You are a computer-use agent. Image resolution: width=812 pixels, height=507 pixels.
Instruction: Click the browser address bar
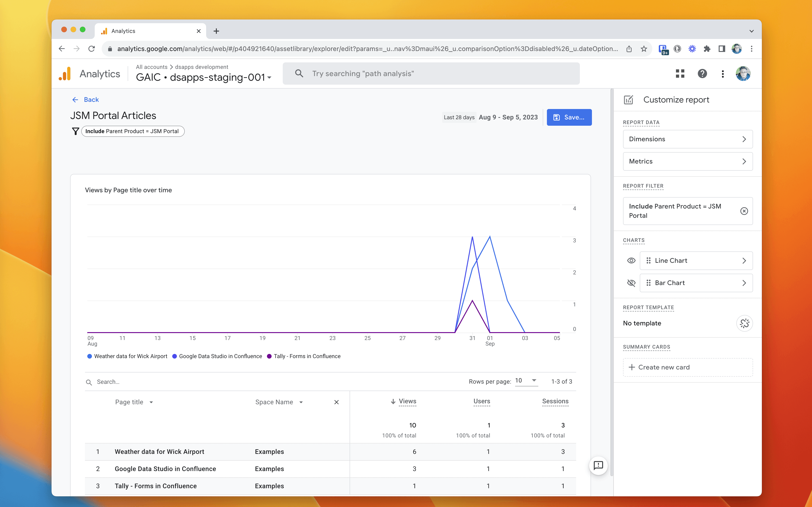click(367, 49)
